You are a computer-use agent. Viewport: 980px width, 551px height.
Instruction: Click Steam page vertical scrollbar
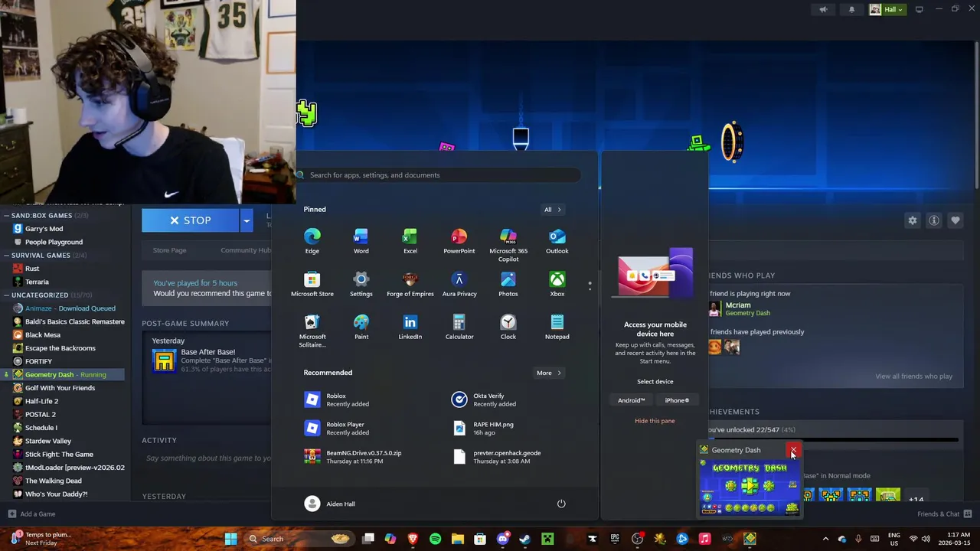[976, 115]
